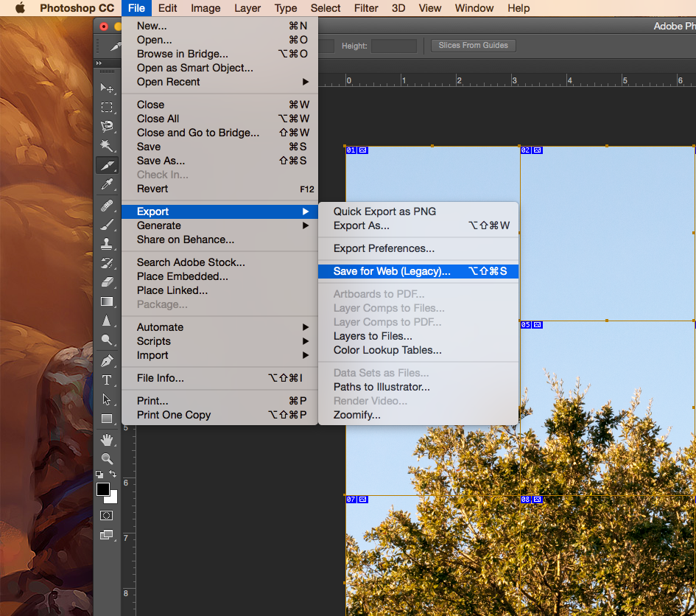This screenshot has height=616, width=696.
Task: Expand the Import submenu
Action: (x=219, y=355)
